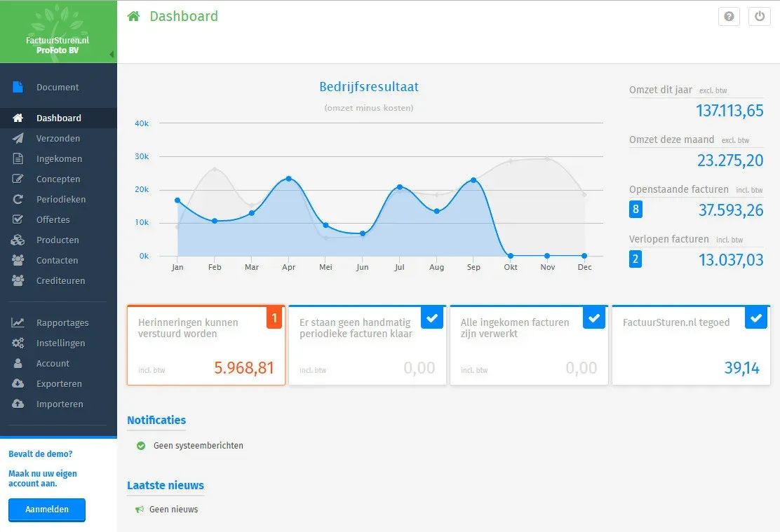Click the Verzonden paper plane icon

(x=18, y=139)
